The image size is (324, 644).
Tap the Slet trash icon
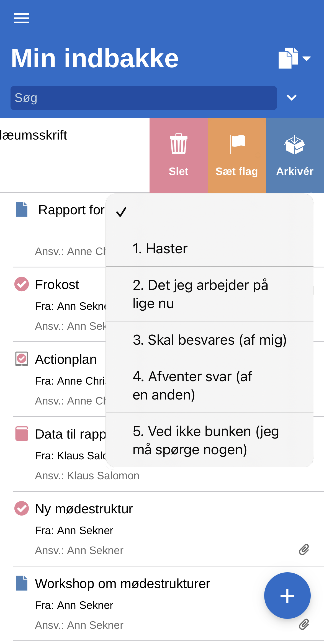tap(179, 144)
